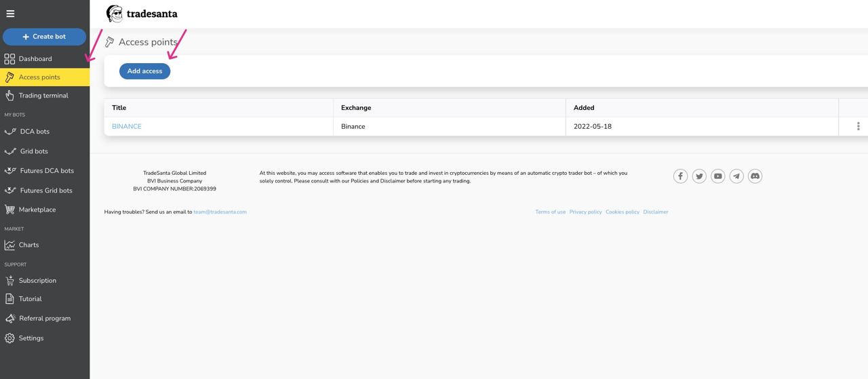The width and height of the screenshot is (868, 379).
Task: Open the Telegram social icon
Action: [x=736, y=176]
